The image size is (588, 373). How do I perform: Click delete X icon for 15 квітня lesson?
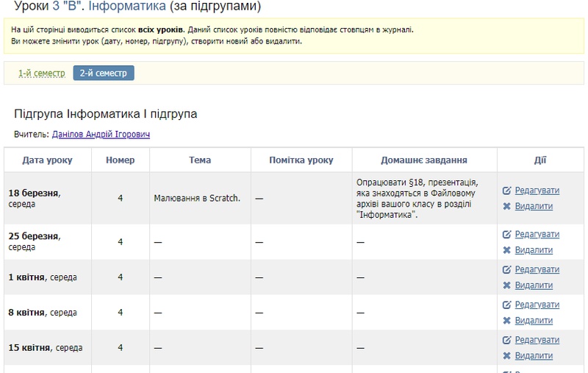506,356
